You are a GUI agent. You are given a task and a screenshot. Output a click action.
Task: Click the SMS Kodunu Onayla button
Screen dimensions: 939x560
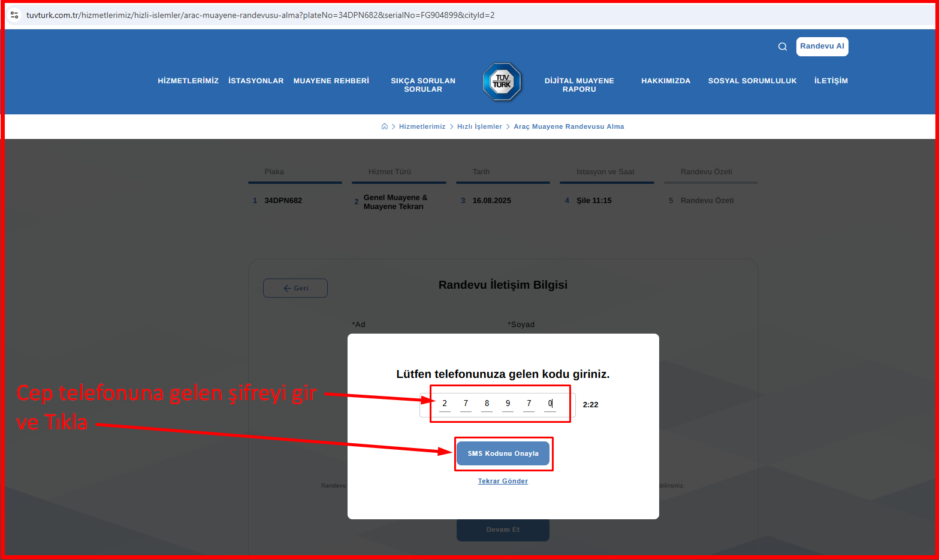503,453
